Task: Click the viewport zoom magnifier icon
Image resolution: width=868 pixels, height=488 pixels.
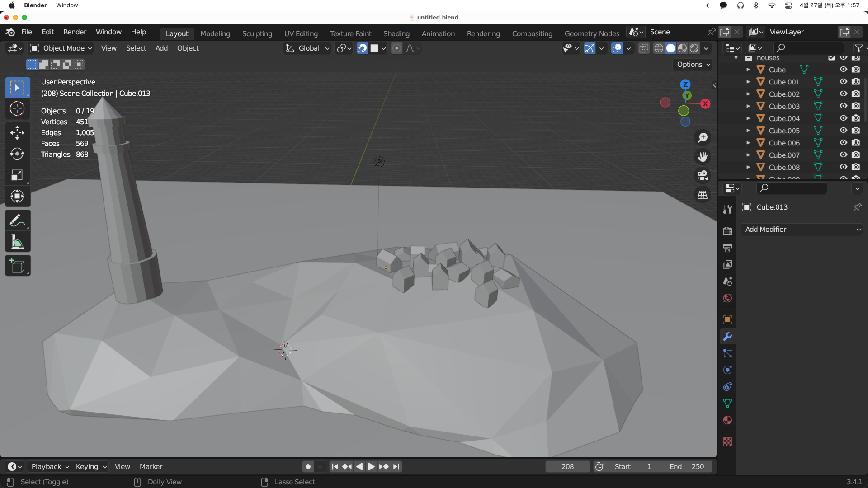Action: click(x=703, y=138)
